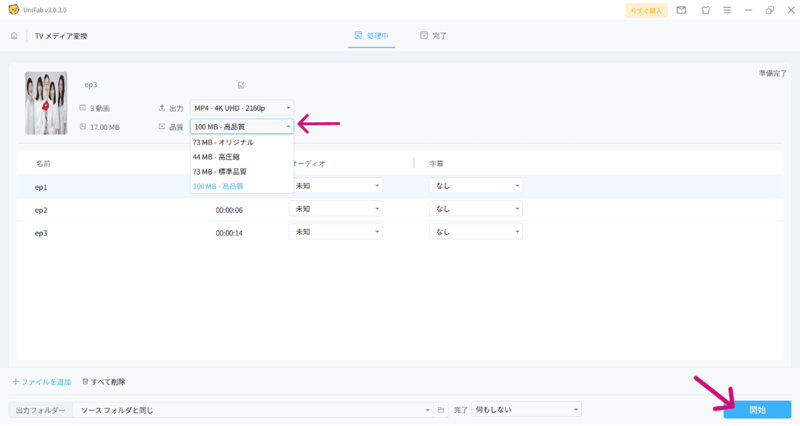The width and height of the screenshot is (800, 426).
Task: Click the edit icon next to the ep3 title
Action: (x=241, y=85)
